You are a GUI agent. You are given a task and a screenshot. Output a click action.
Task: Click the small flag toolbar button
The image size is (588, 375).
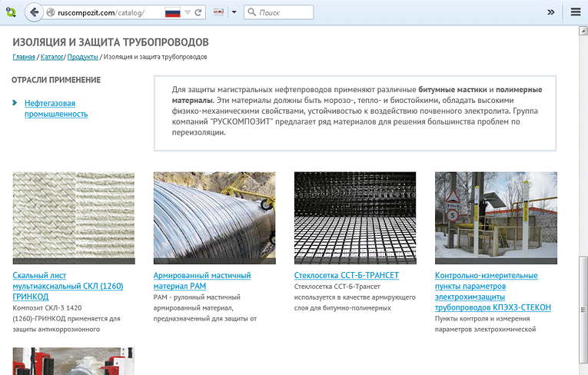coord(218,12)
